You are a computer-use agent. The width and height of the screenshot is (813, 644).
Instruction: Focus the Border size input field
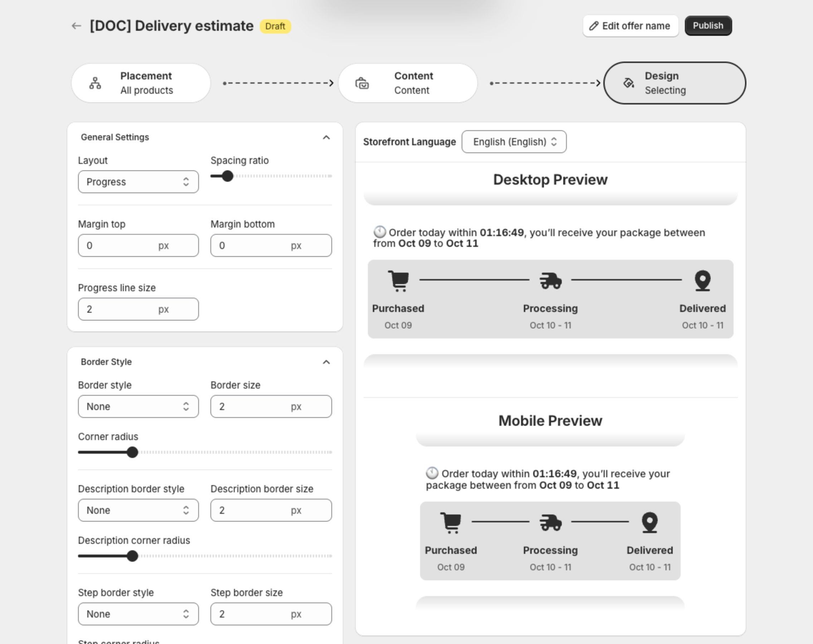coord(271,406)
